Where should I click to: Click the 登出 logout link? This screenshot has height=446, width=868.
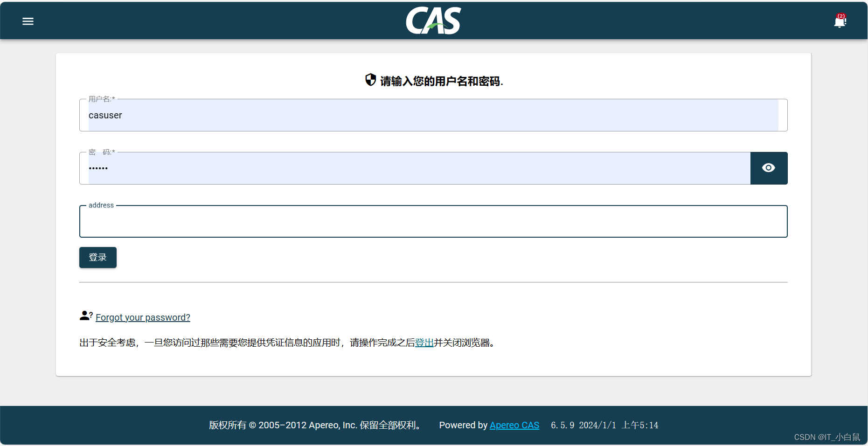pyautogui.click(x=424, y=343)
